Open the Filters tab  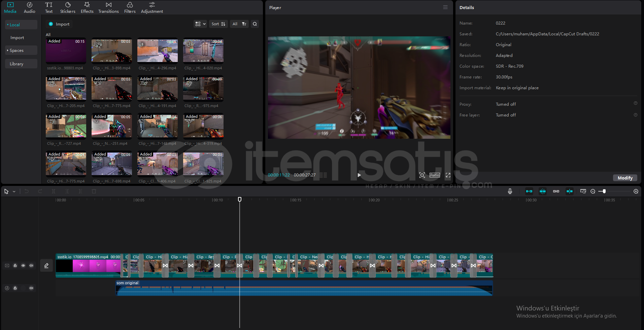[130, 7]
